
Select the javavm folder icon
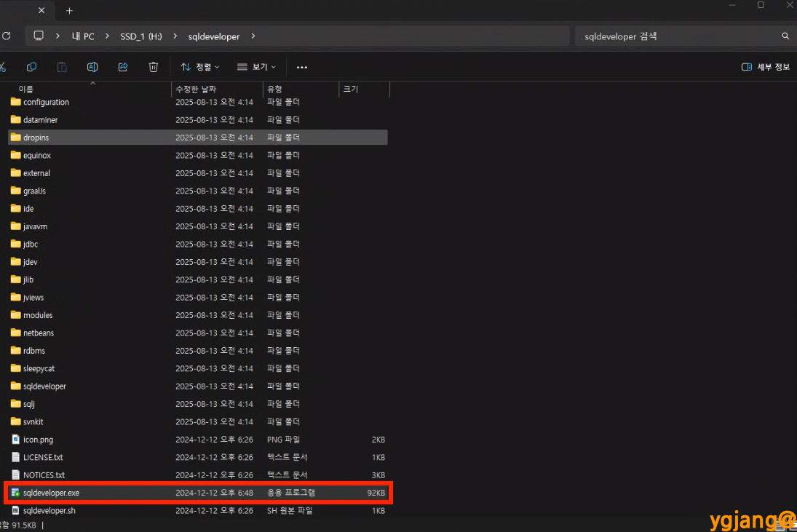tap(16, 226)
